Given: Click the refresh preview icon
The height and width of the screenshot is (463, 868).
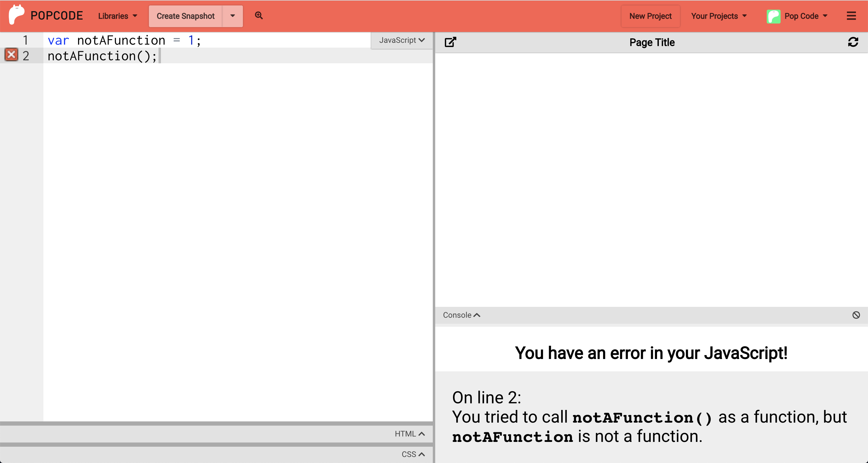Looking at the screenshot, I should (853, 42).
